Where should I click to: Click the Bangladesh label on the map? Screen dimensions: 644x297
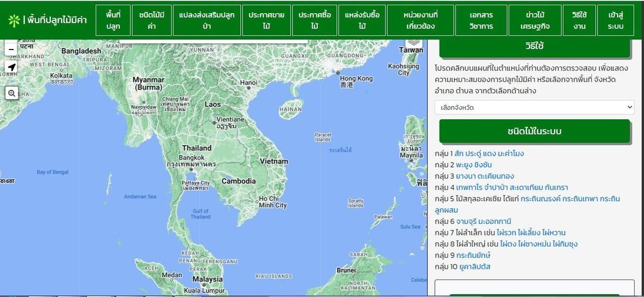click(x=81, y=51)
